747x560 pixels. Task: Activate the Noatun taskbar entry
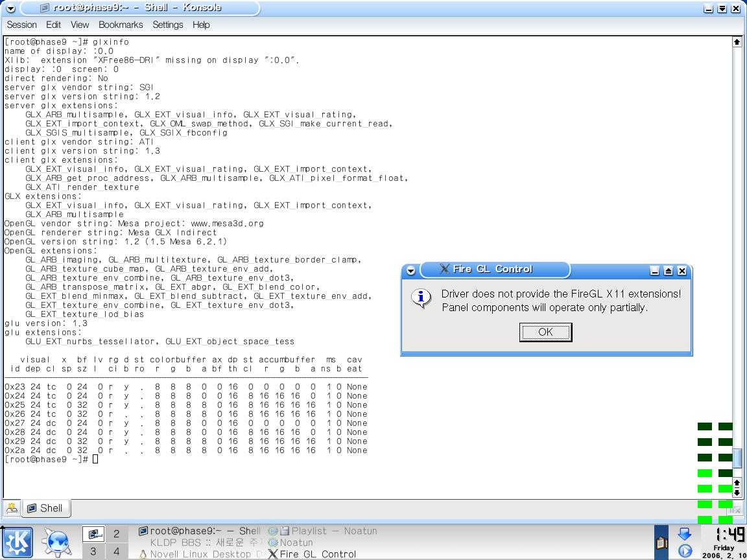pyautogui.click(x=290, y=542)
